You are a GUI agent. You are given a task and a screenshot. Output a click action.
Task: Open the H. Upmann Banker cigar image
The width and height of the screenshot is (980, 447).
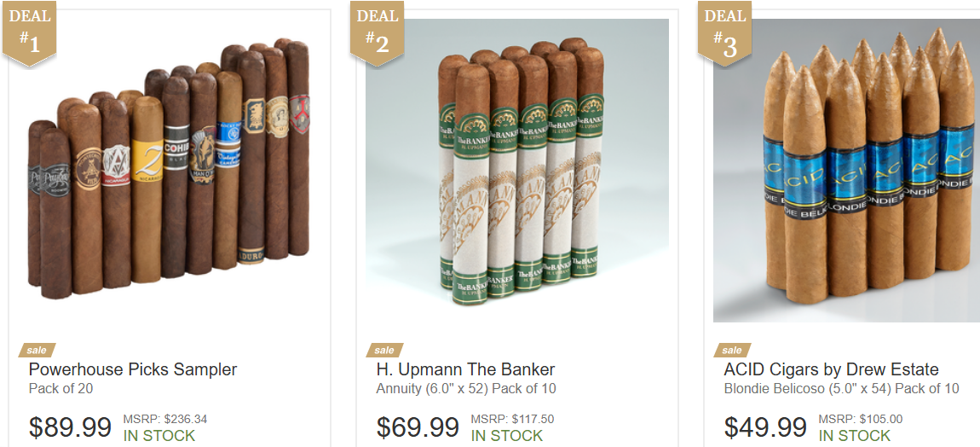[517, 171]
